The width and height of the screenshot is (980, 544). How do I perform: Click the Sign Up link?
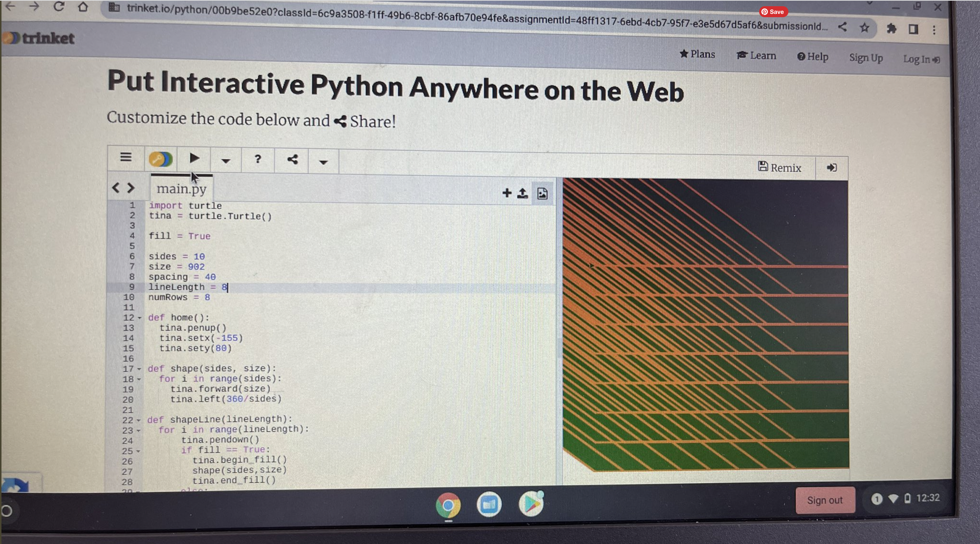click(x=866, y=58)
